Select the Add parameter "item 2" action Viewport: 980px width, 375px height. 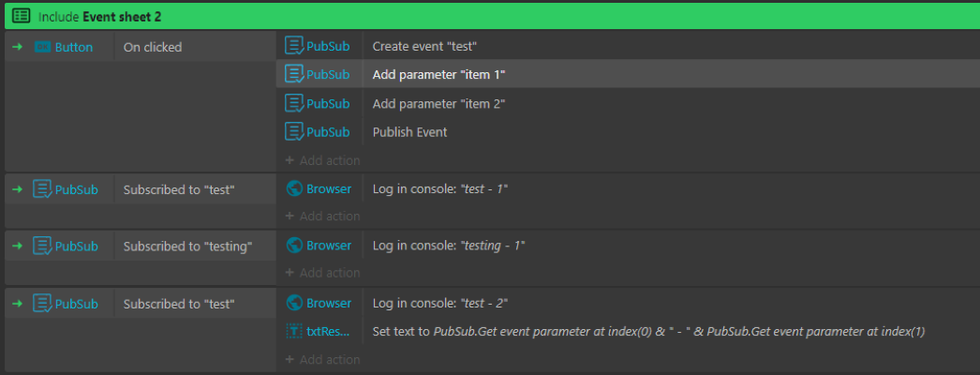[x=439, y=103]
